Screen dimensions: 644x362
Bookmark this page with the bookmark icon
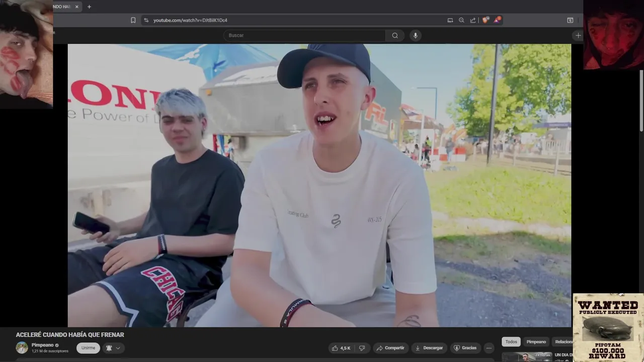[x=133, y=20]
